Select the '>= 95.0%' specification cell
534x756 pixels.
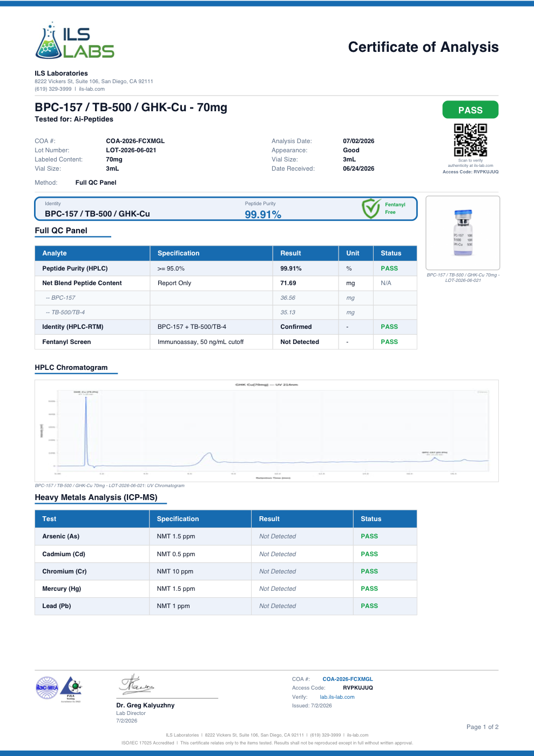click(171, 268)
